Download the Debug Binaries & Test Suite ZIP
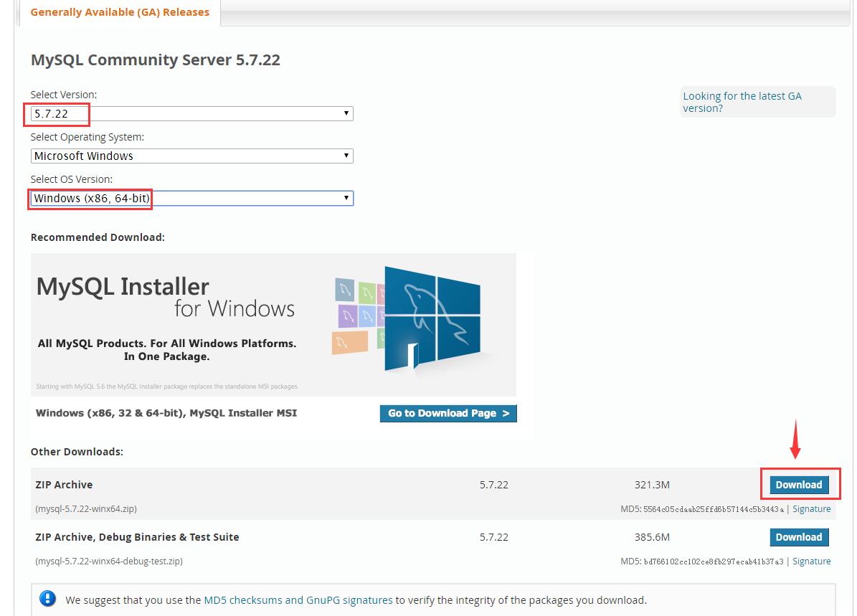 (x=799, y=537)
